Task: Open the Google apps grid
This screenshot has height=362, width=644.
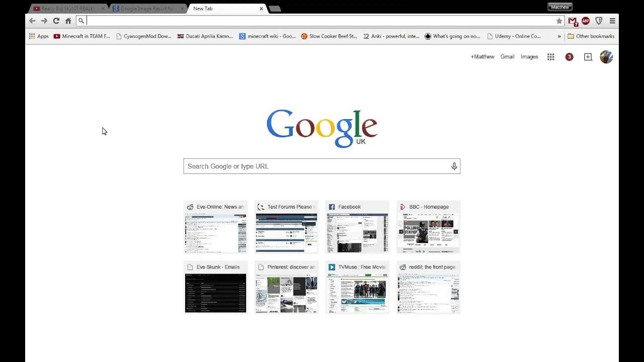Action: [x=551, y=57]
